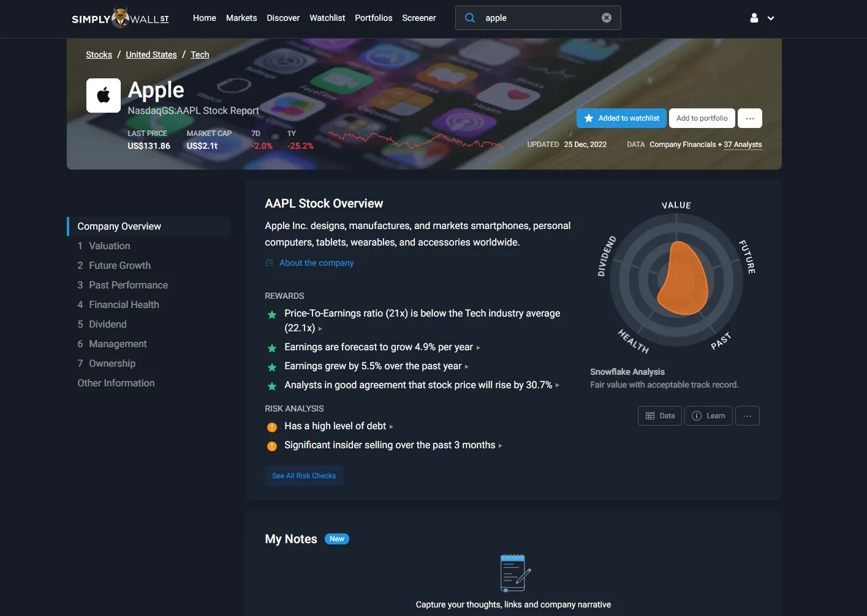Viewport: 867px width, 616px height.
Task: Expand the account menu chevron
Action: (x=771, y=18)
